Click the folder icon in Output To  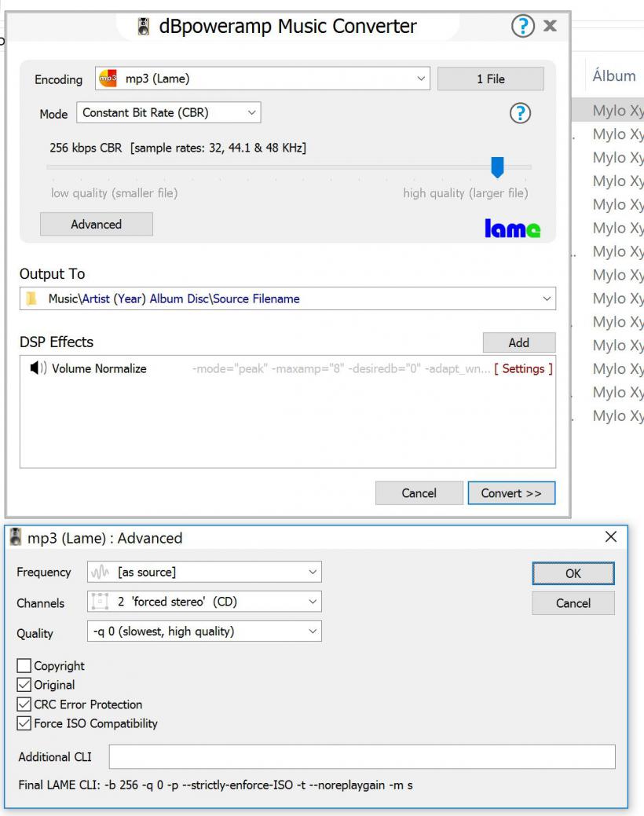(x=32, y=299)
